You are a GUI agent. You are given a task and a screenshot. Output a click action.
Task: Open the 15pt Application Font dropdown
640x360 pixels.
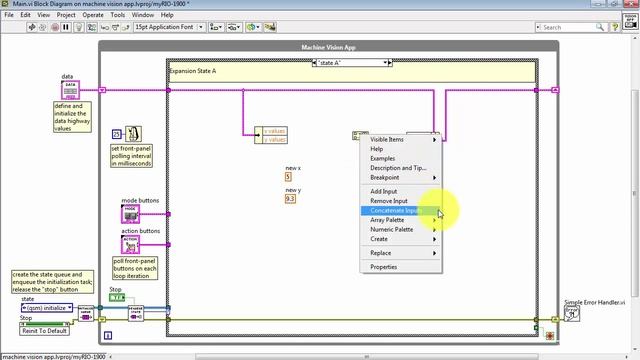coord(169,27)
